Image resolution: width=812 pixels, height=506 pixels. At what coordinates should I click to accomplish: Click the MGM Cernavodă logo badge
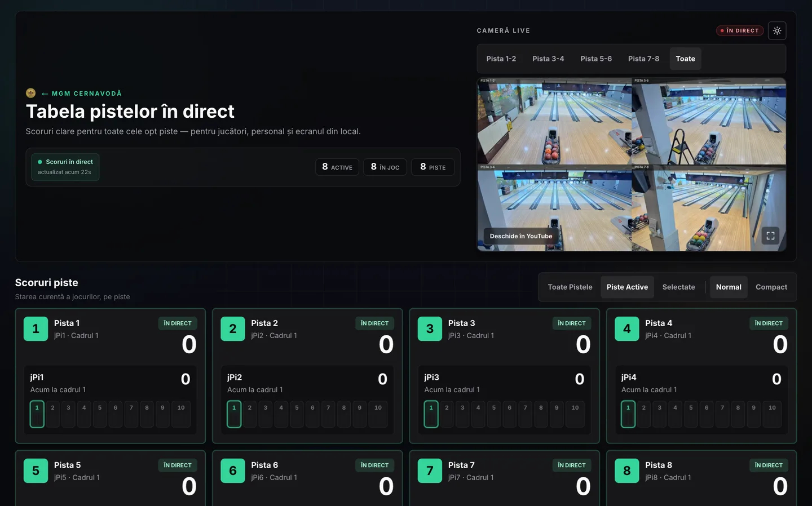(x=30, y=93)
